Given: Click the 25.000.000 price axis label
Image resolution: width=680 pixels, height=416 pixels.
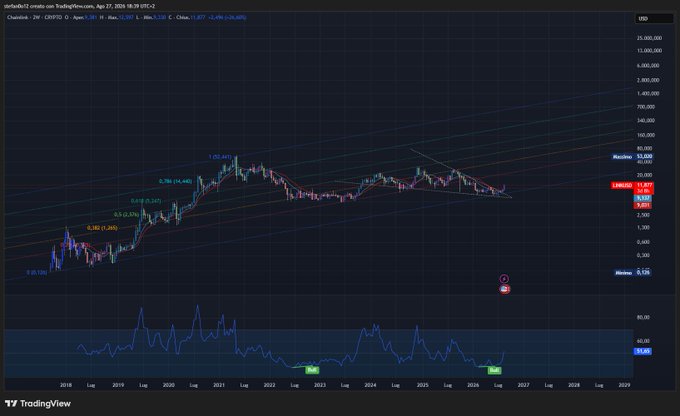Looking at the screenshot, I should point(649,38).
